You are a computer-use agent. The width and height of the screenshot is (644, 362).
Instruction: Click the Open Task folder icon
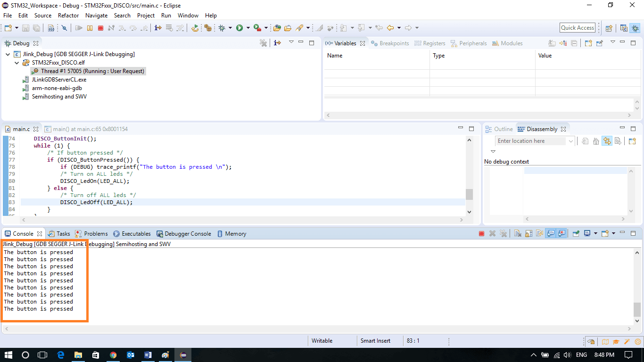[288, 28]
